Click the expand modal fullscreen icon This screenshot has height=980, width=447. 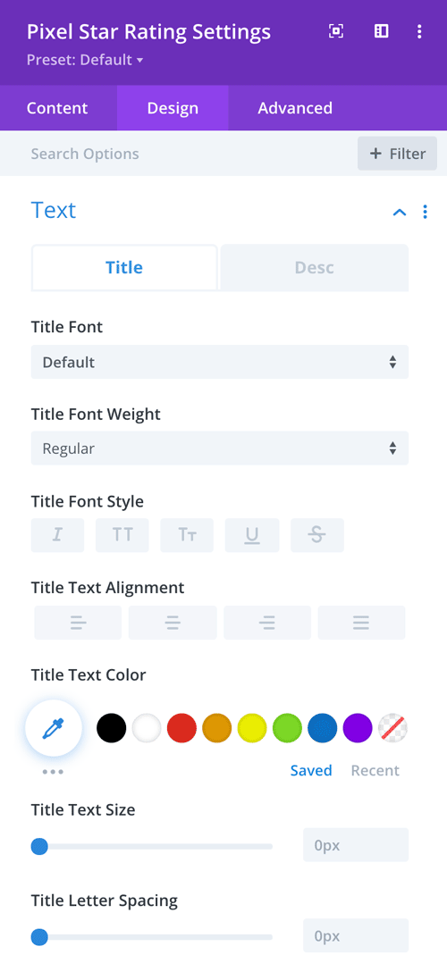(x=336, y=31)
